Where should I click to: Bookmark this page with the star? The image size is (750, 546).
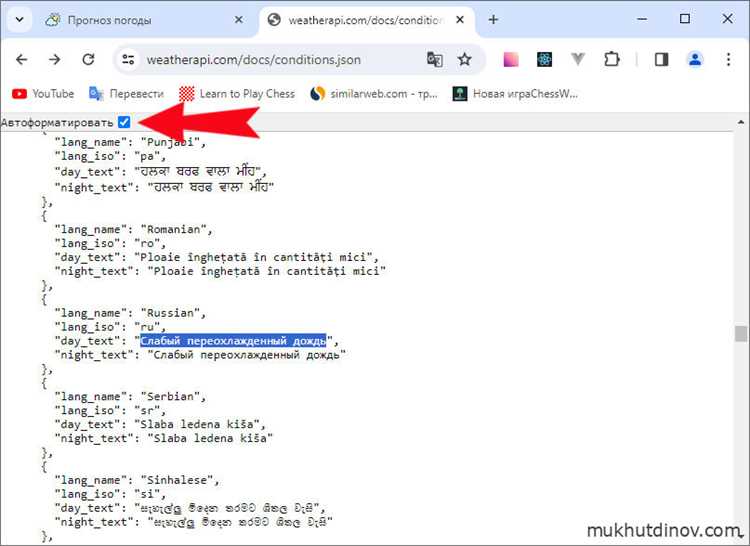464,59
